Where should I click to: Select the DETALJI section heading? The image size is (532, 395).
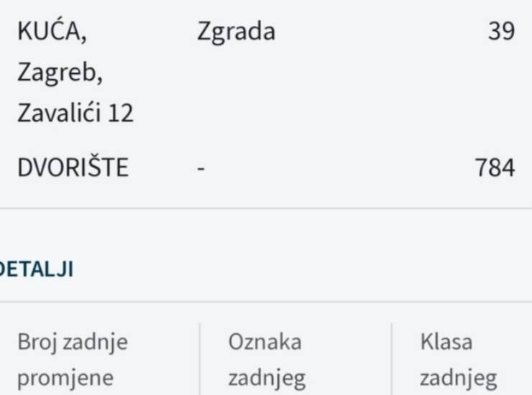point(37,269)
